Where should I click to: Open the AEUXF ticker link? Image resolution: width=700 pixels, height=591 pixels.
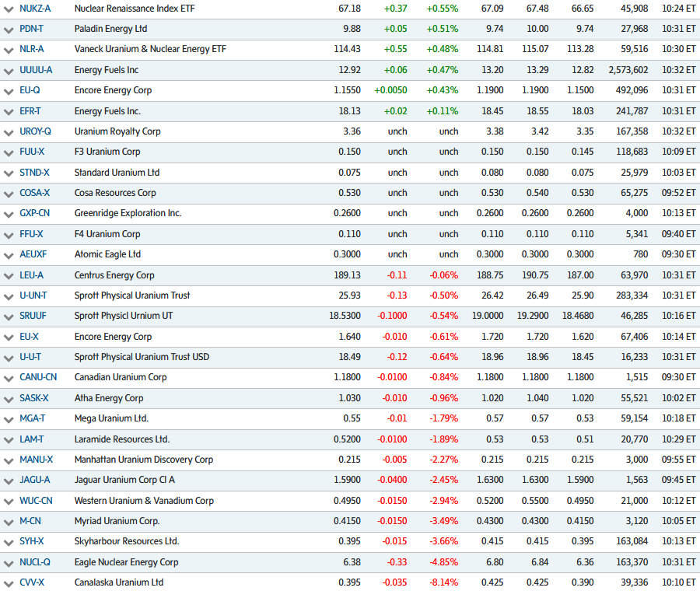[x=33, y=254]
